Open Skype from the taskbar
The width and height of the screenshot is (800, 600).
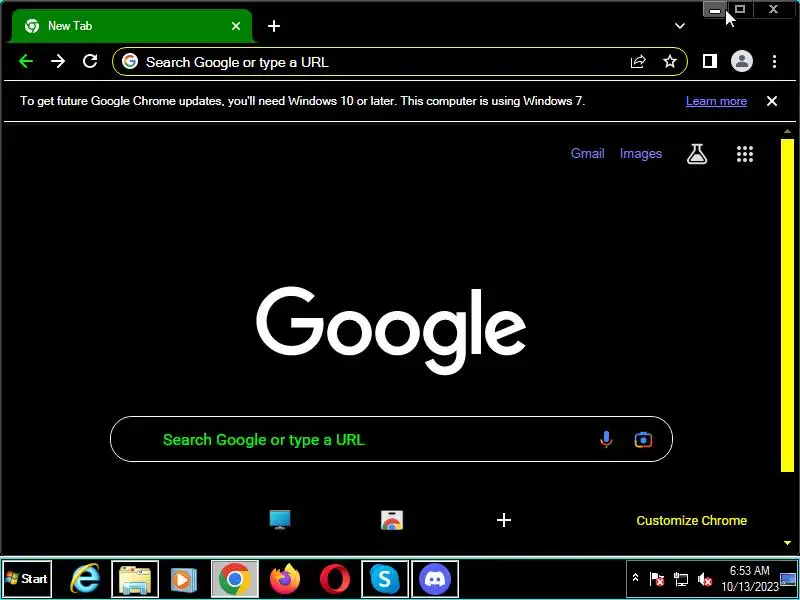coord(385,579)
